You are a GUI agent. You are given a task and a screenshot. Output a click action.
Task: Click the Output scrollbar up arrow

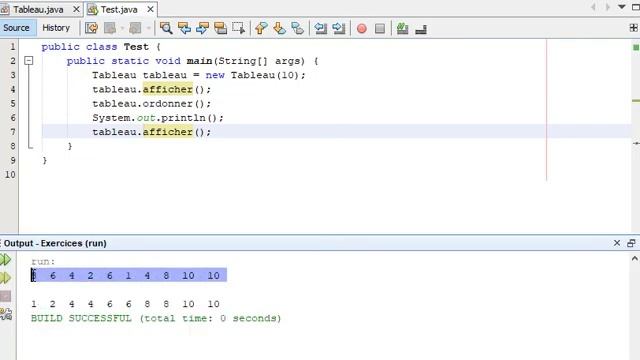635,258
